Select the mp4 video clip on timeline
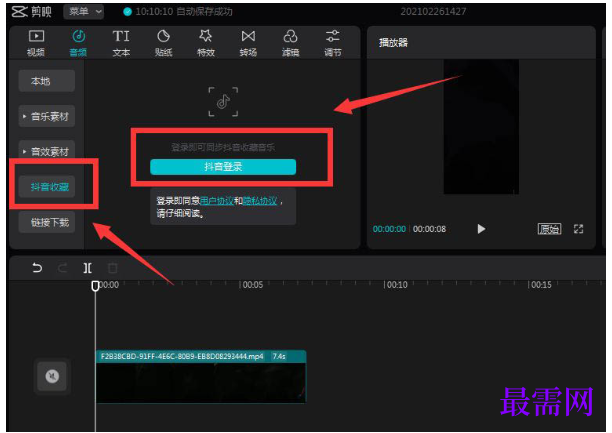The height and width of the screenshot is (433, 612). pyautogui.click(x=201, y=376)
